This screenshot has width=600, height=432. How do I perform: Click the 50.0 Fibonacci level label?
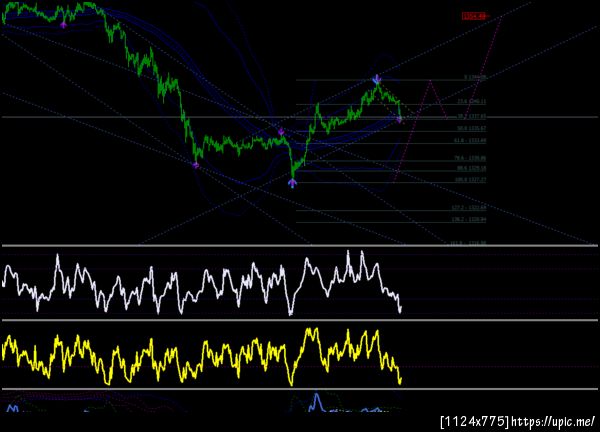[472, 128]
